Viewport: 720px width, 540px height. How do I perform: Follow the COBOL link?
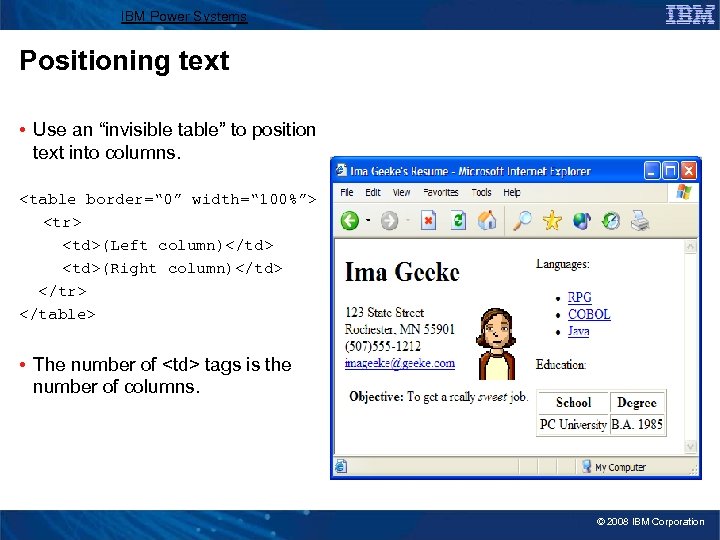589,315
